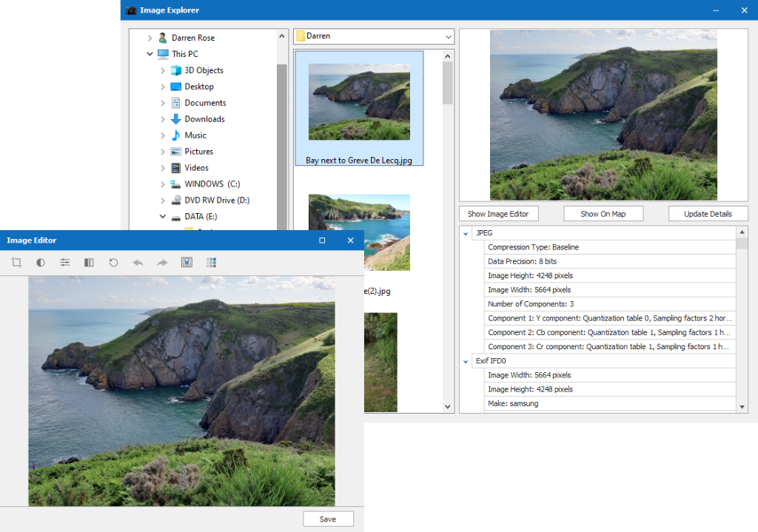Select Bay next to Greve De Lecq thumbnail
The image size is (758, 532).
[x=359, y=109]
